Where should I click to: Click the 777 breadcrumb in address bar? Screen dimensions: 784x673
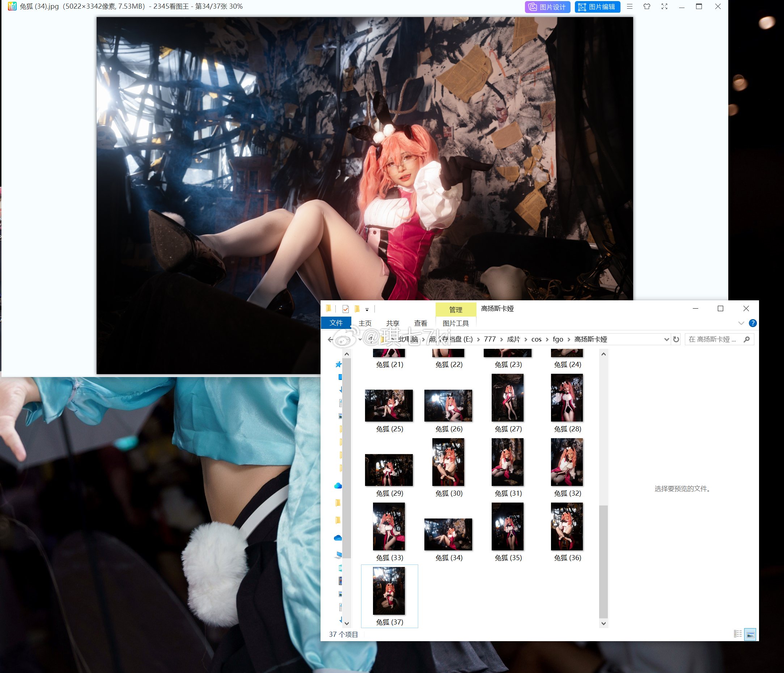(x=490, y=339)
